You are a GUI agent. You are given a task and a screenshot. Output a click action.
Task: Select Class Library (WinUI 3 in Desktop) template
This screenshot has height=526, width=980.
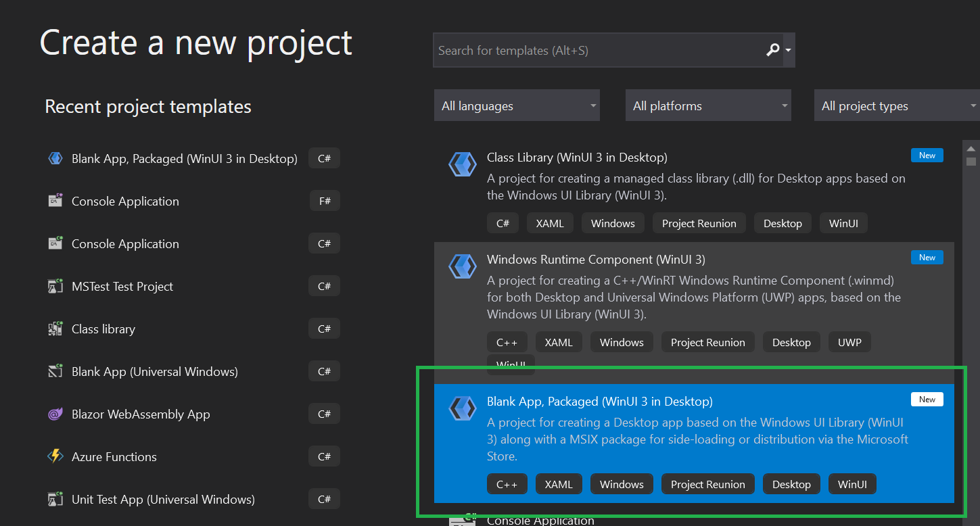point(694,191)
